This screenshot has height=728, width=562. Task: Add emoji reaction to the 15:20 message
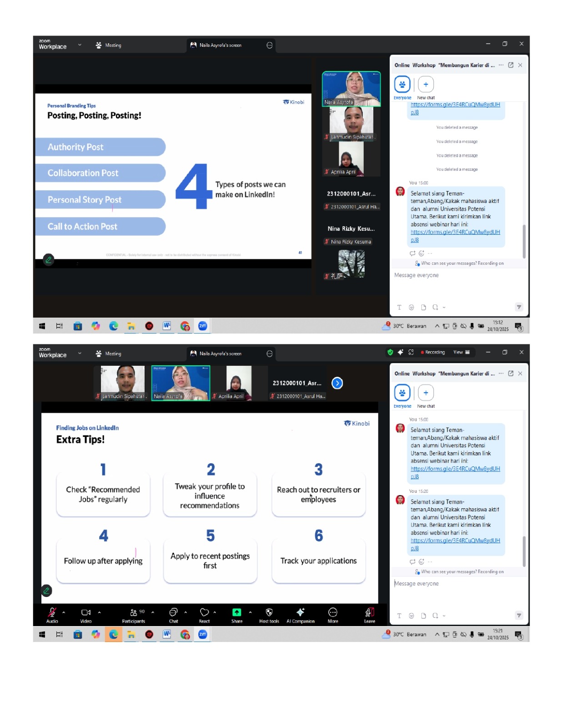click(x=421, y=562)
